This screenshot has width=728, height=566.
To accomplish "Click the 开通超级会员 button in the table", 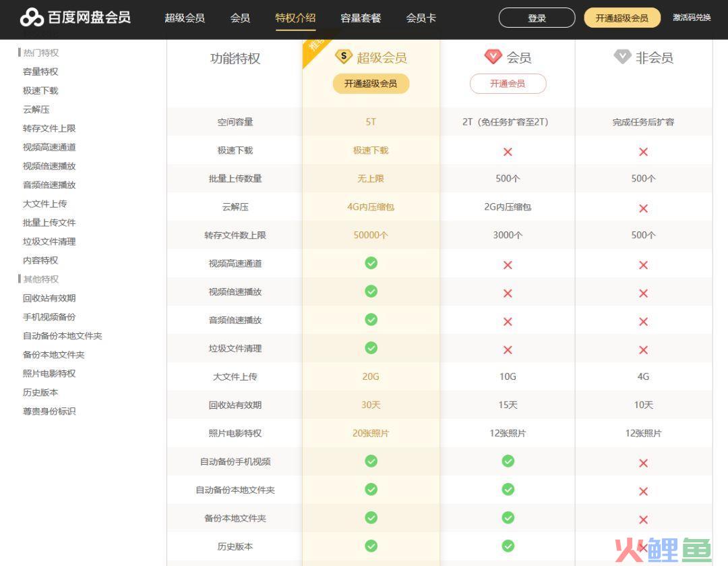I will coord(371,84).
